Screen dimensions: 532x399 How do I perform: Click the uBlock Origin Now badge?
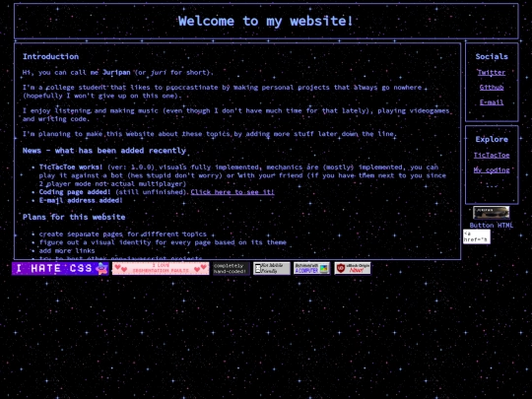point(353,268)
